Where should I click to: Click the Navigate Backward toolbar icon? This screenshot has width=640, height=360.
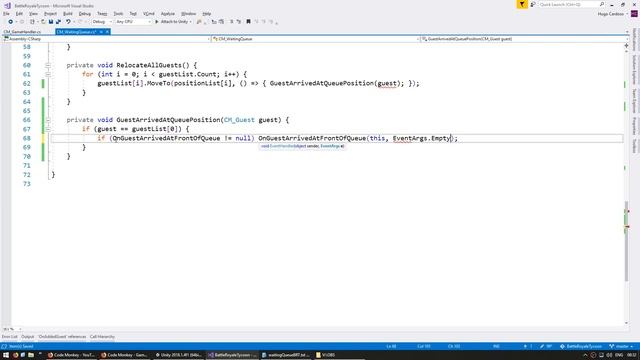point(10,22)
